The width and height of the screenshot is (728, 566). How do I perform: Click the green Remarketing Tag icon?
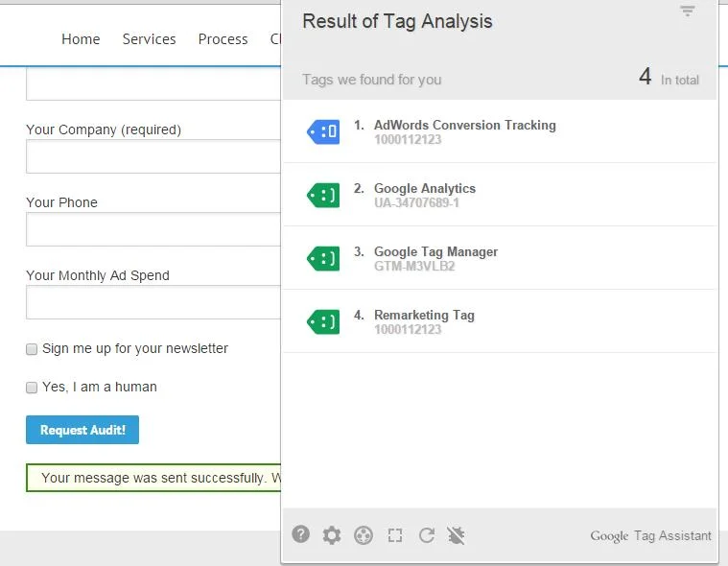[323, 321]
